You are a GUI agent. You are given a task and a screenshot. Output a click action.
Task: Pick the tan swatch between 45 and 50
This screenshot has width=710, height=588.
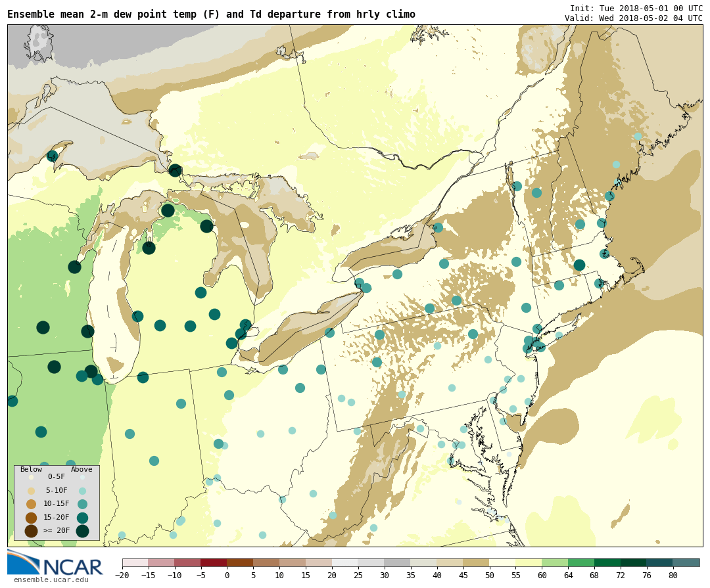tap(477, 562)
